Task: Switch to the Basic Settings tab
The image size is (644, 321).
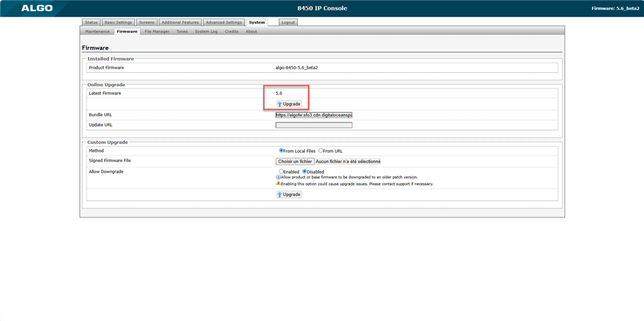Action: [118, 22]
